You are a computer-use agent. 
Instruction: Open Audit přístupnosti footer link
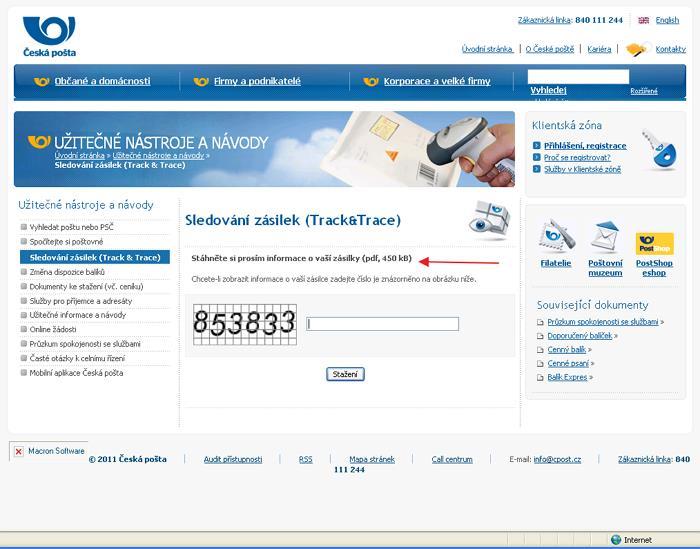click(x=233, y=459)
